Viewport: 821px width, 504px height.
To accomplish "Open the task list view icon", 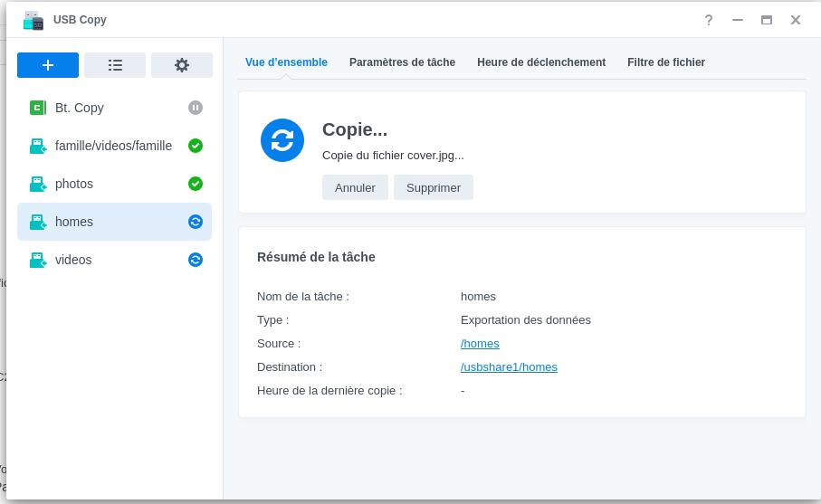I will 115,65.
